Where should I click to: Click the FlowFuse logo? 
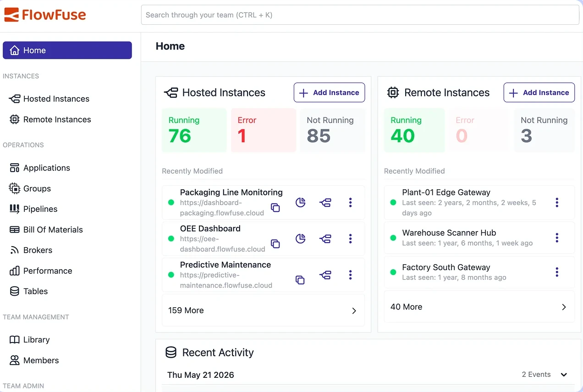(45, 15)
